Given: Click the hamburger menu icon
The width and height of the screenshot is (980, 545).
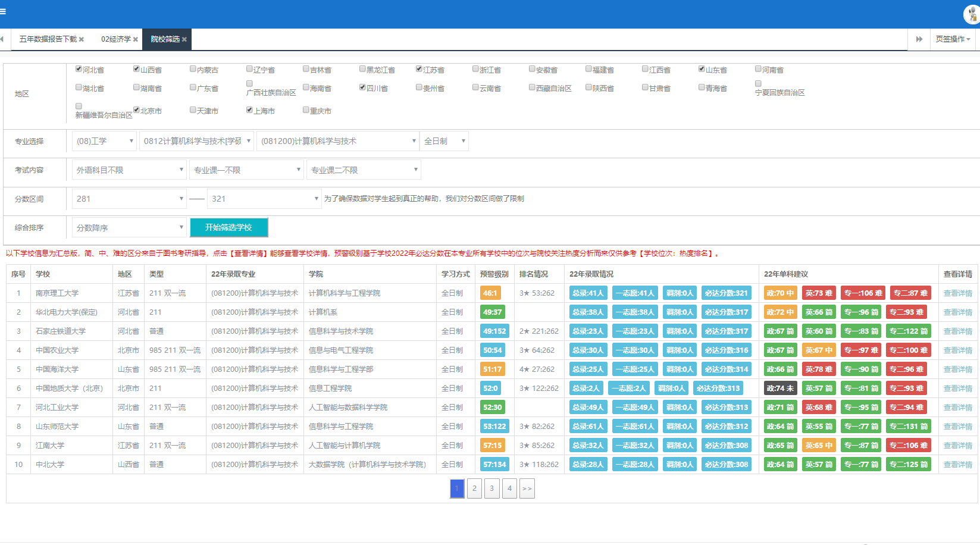Looking at the screenshot, I should 3,11.
